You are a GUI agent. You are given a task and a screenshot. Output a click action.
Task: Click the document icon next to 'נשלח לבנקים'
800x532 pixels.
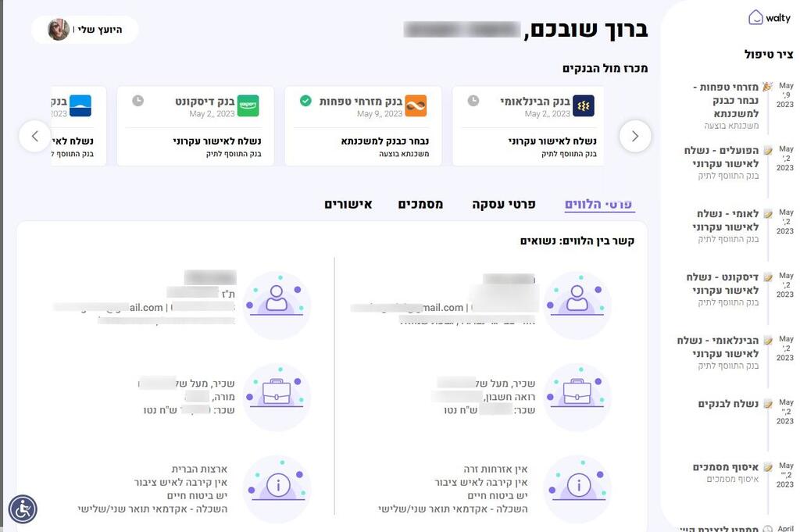pos(769,402)
